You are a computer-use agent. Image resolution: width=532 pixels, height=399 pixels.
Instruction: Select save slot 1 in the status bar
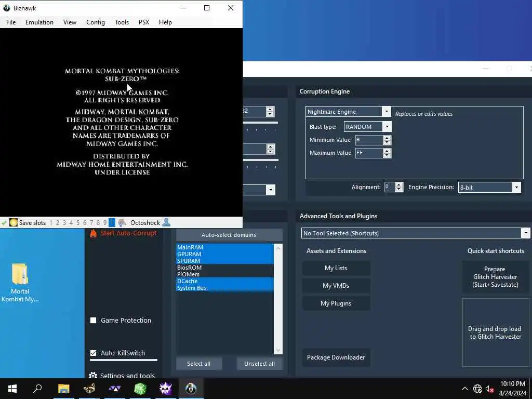click(51, 223)
